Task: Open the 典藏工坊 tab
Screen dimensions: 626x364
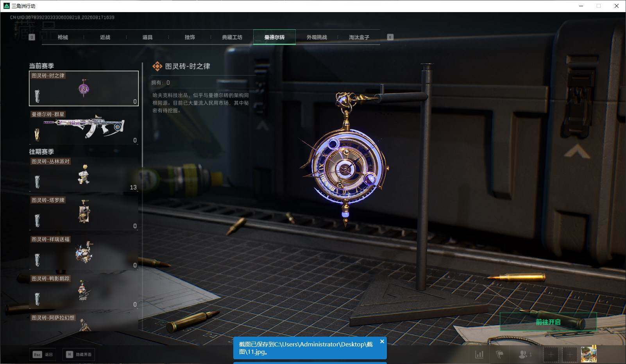Action: tap(232, 37)
